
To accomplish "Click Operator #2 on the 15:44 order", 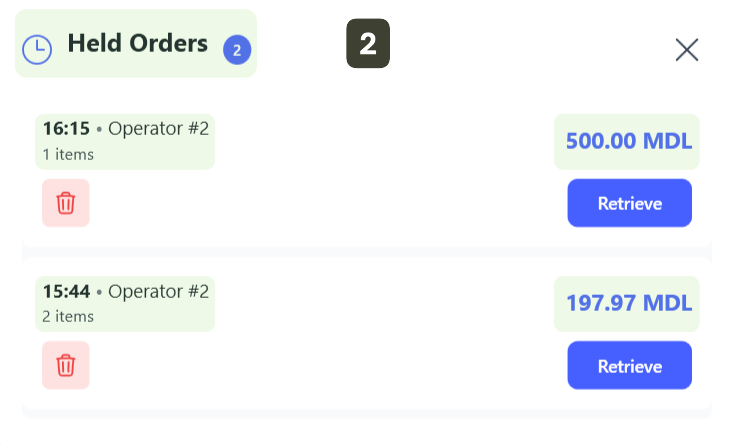I will [x=158, y=291].
